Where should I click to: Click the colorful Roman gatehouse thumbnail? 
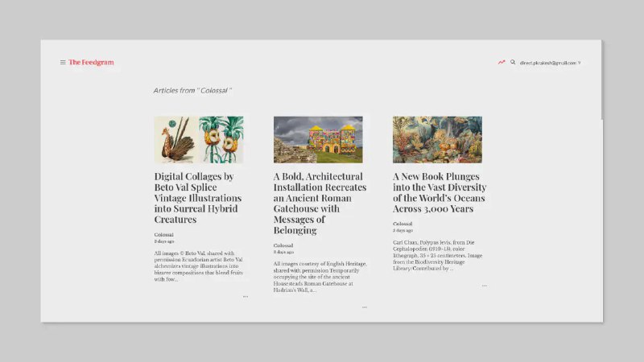tap(318, 140)
